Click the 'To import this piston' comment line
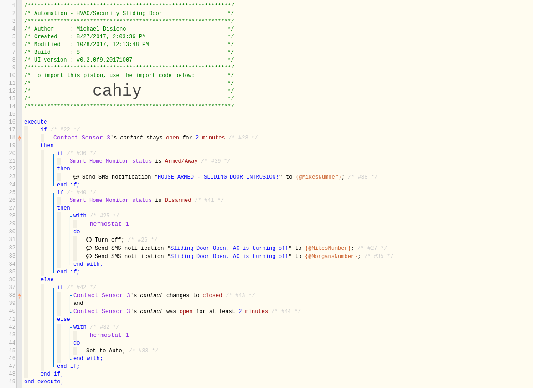The image size is (537, 392). (x=129, y=76)
